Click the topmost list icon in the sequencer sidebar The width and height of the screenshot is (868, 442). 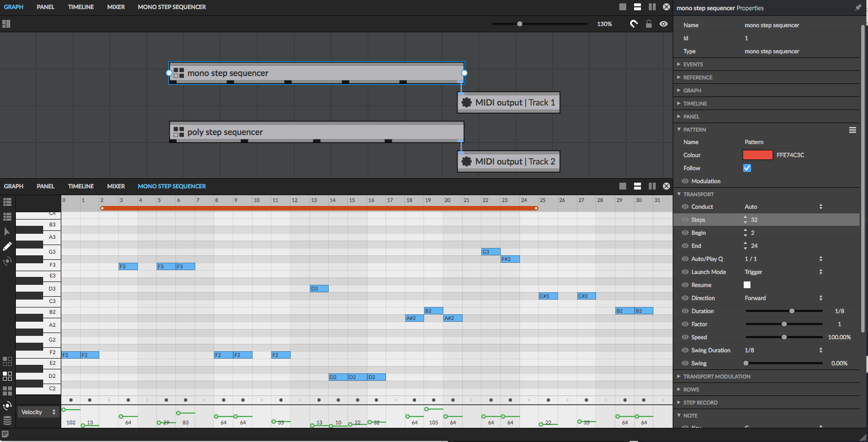pyautogui.click(x=7, y=202)
